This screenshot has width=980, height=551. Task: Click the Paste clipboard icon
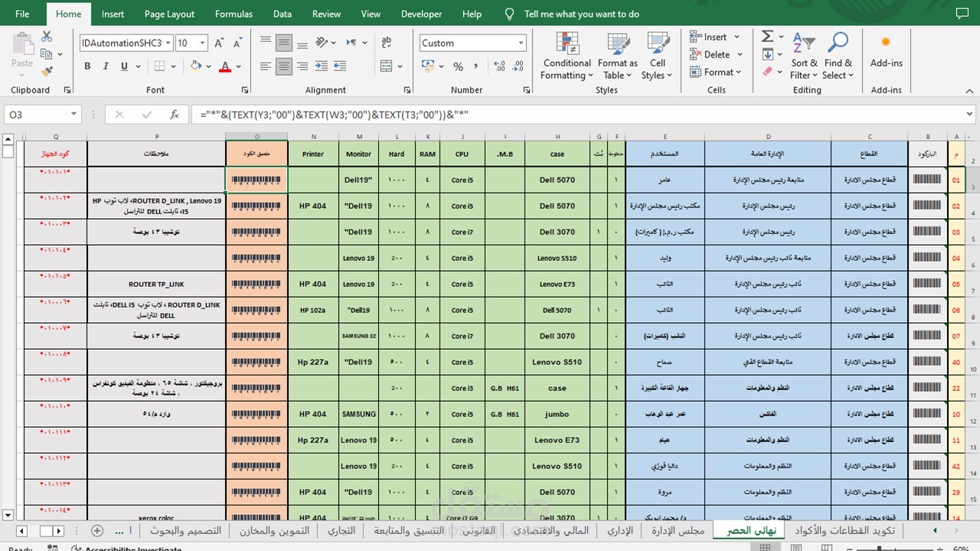click(22, 44)
